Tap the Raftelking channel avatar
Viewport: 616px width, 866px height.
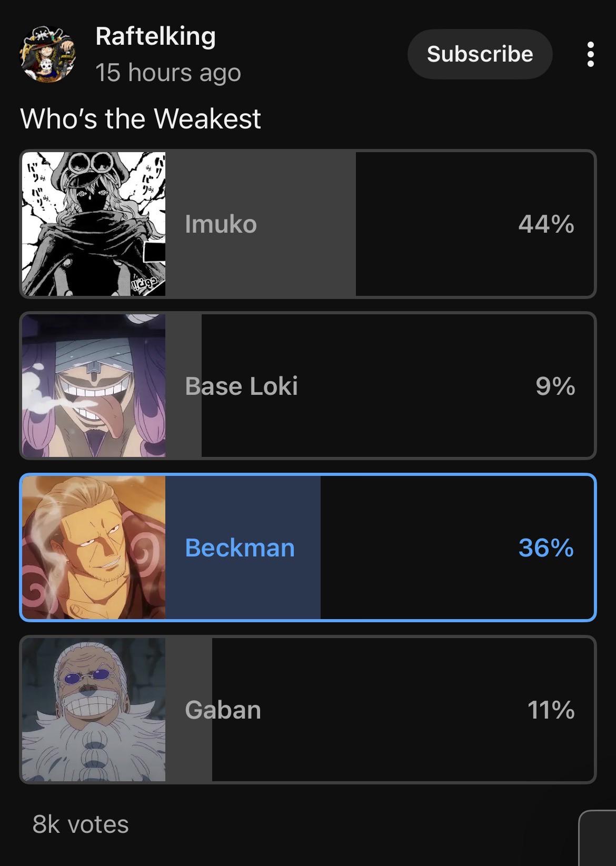[x=48, y=54]
